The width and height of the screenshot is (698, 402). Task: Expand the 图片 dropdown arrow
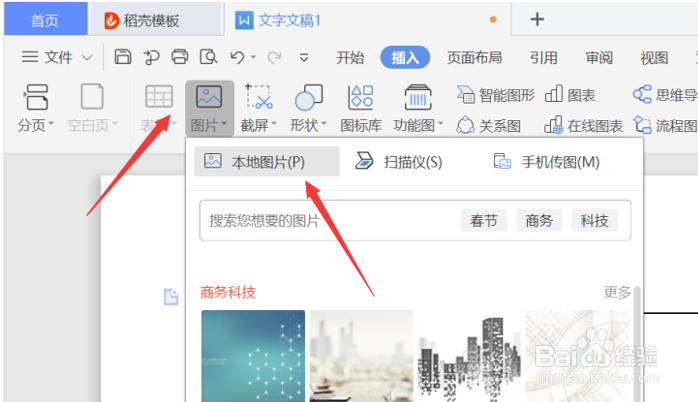[x=223, y=123]
